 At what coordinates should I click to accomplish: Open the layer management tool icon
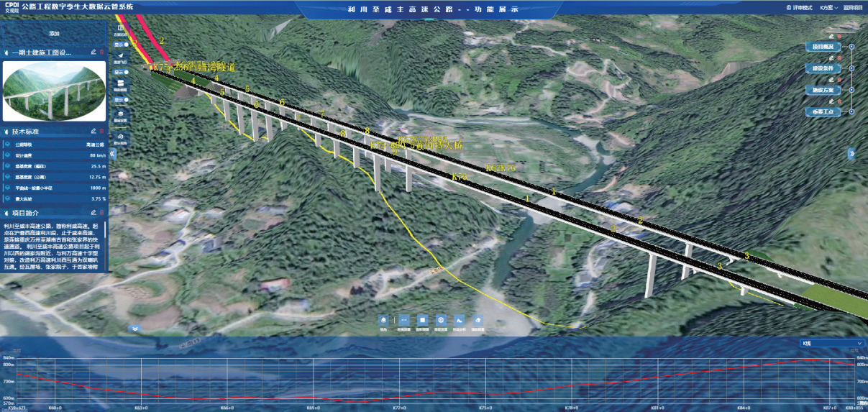point(121,114)
